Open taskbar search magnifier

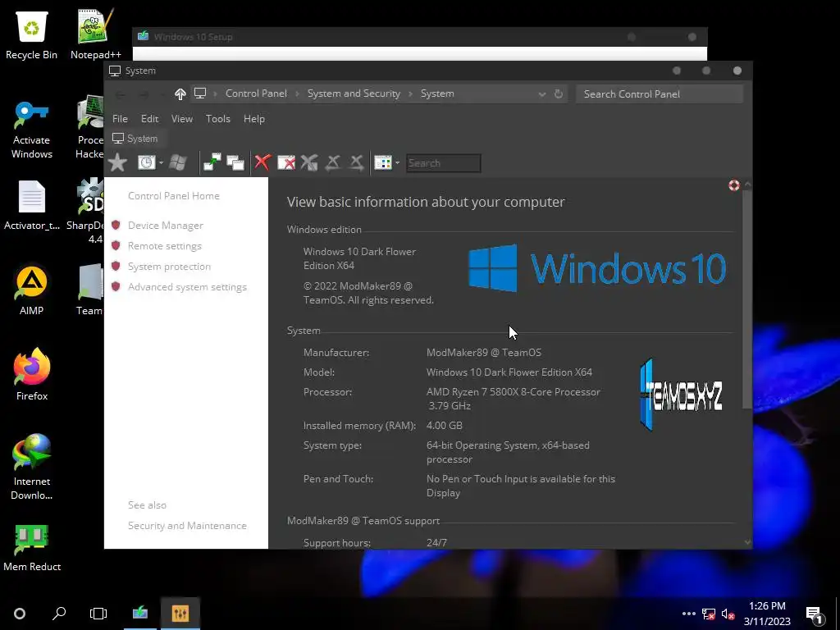click(59, 614)
